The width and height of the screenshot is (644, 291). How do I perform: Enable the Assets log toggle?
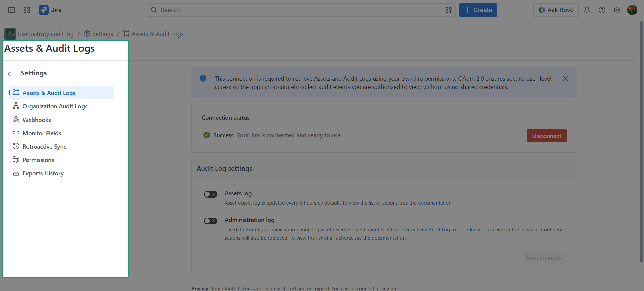210,194
